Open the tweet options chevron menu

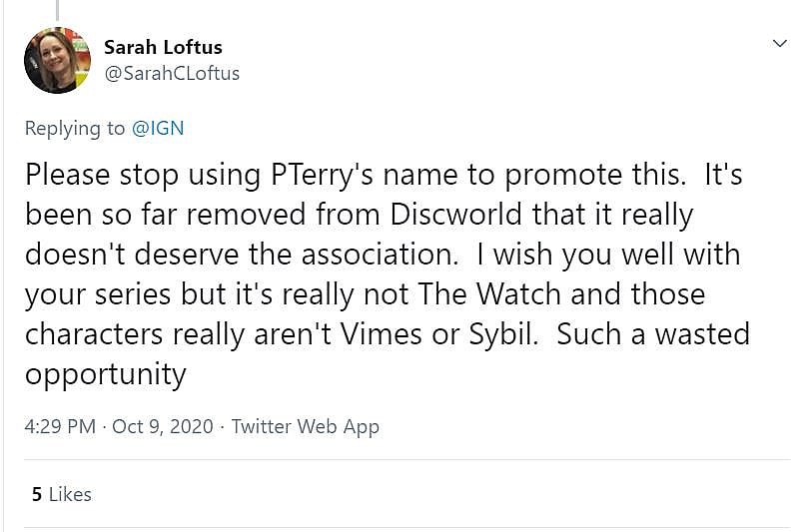tap(780, 43)
